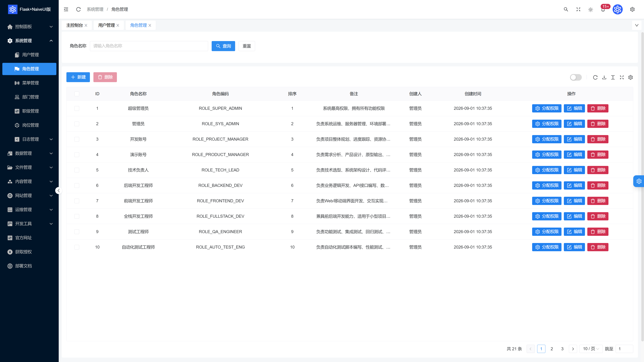
Task: Refresh the role table data
Action: [595, 77]
